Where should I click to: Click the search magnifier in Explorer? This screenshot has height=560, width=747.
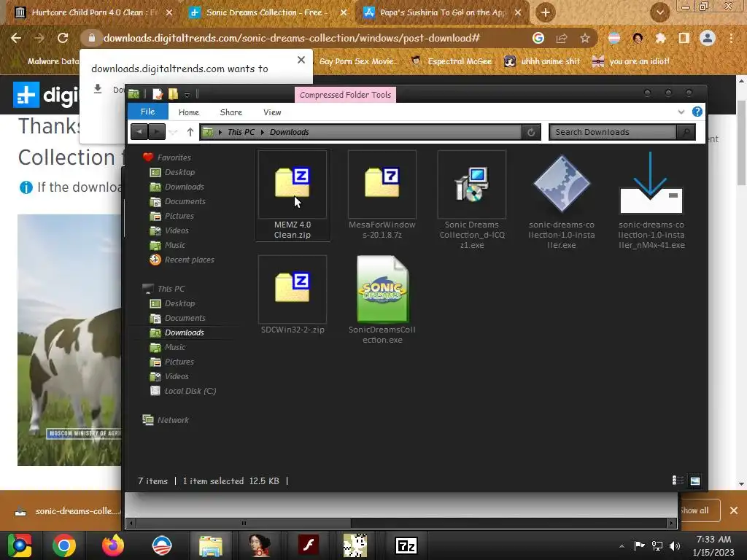pyautogui.click(x=686, y=133)
